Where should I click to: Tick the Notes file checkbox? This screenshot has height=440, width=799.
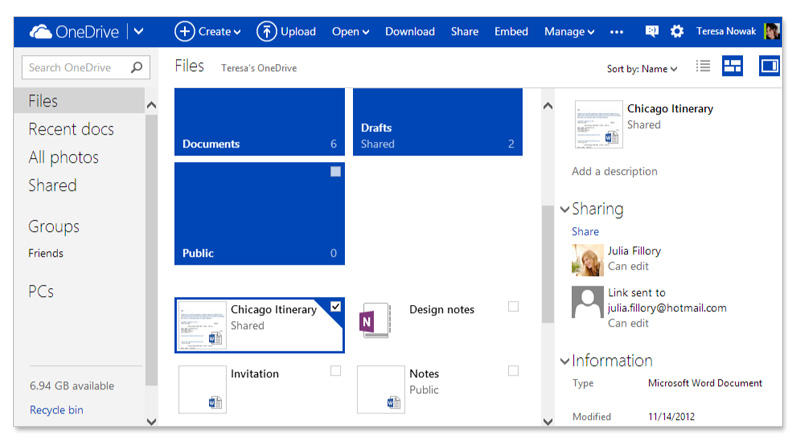pyautogui.click(x=513, y=371)
